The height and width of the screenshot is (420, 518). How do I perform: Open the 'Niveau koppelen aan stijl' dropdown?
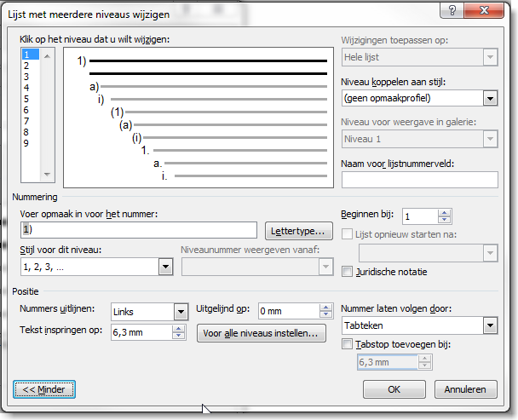tap(490, 99)
